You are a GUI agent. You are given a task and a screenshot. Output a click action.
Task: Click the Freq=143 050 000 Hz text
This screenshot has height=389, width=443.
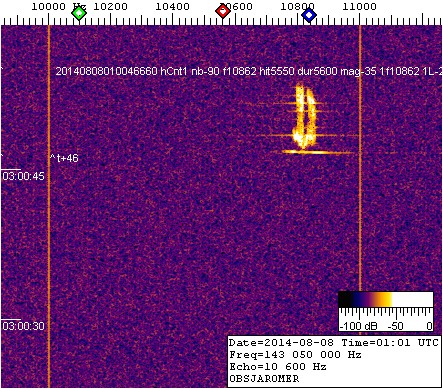[x=295, y=355]
